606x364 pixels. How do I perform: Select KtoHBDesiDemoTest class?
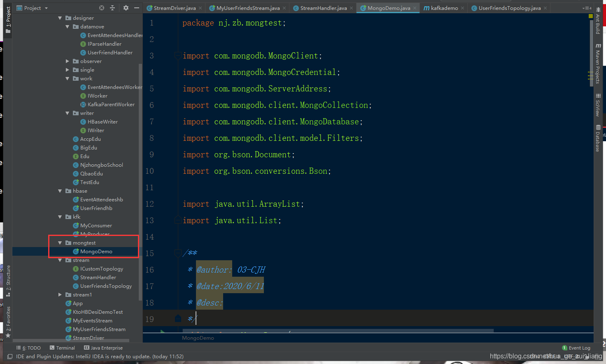coord(94,312)
